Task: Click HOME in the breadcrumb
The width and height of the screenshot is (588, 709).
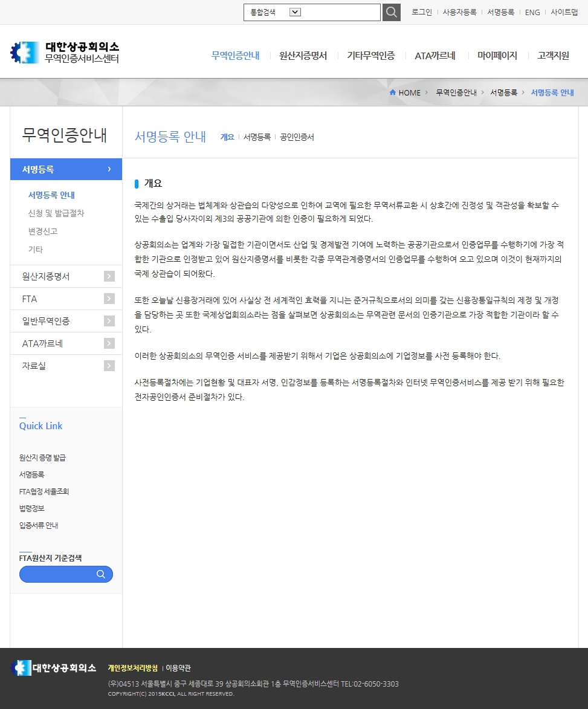Action: click(410, 92)
